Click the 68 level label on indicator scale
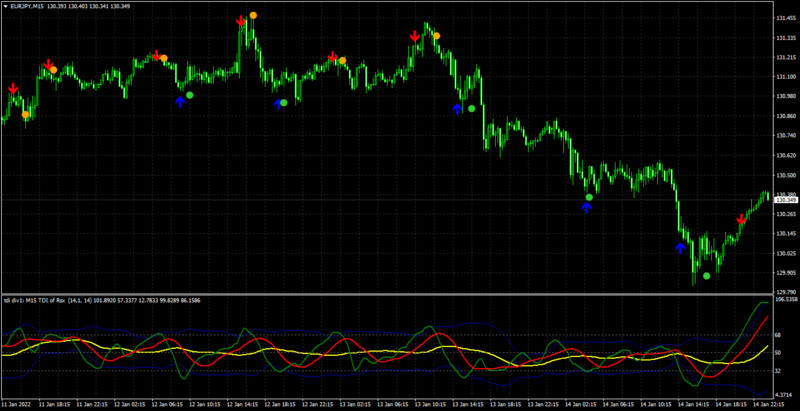800x411 pixels. pyautogui.click(x=779, y=335)
